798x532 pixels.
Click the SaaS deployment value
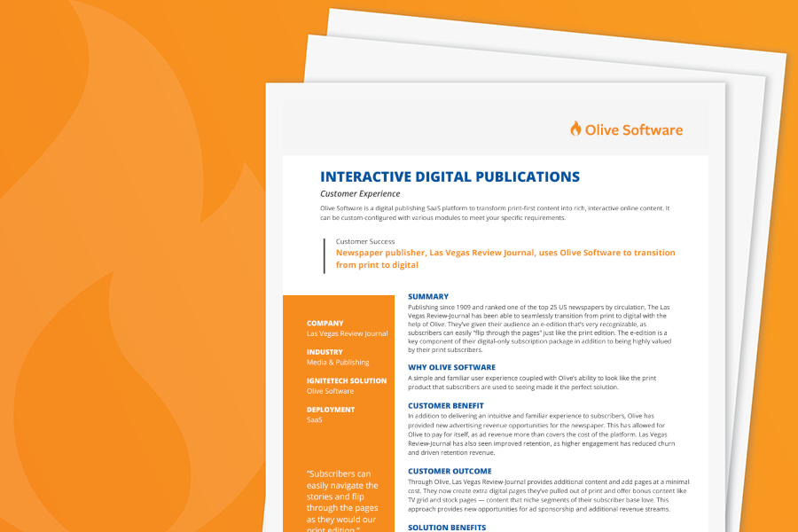[314, 420]
